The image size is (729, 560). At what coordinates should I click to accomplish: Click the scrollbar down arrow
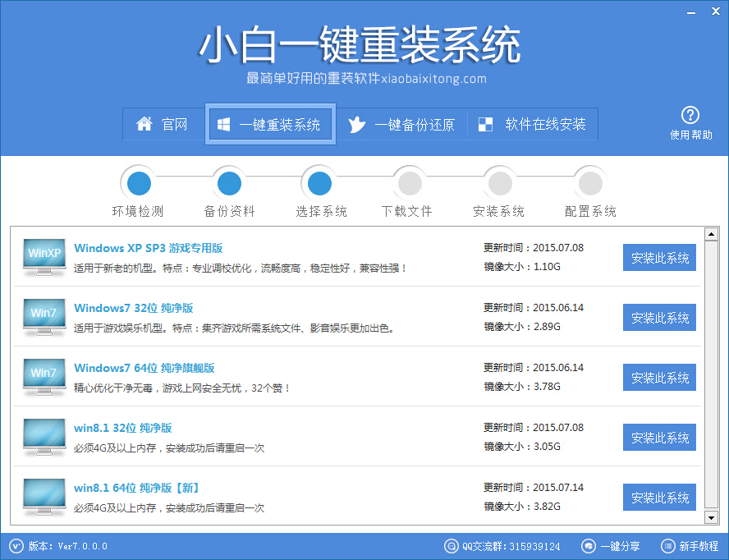pyautogui.click(x=709, y=518)
